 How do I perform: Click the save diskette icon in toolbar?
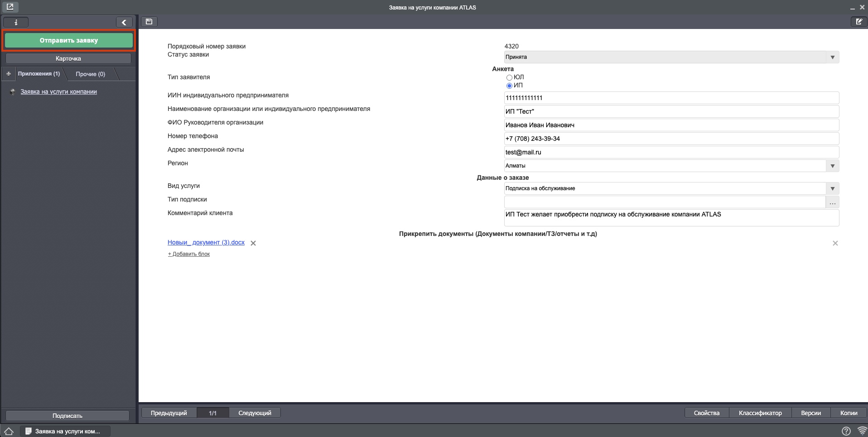[149, 21]
